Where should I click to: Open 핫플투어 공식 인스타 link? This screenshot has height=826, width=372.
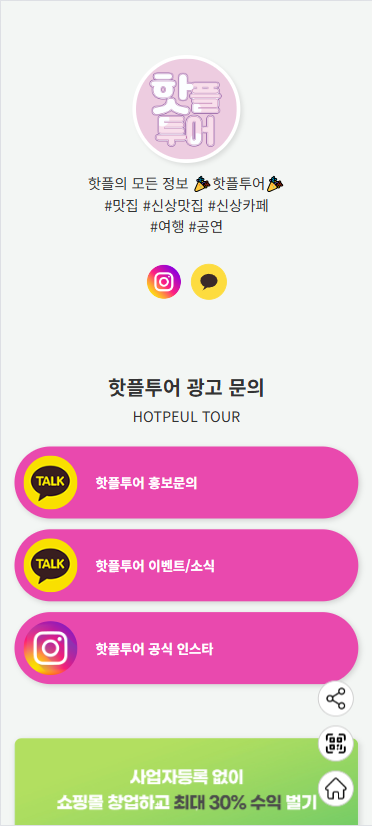point(186,648)
